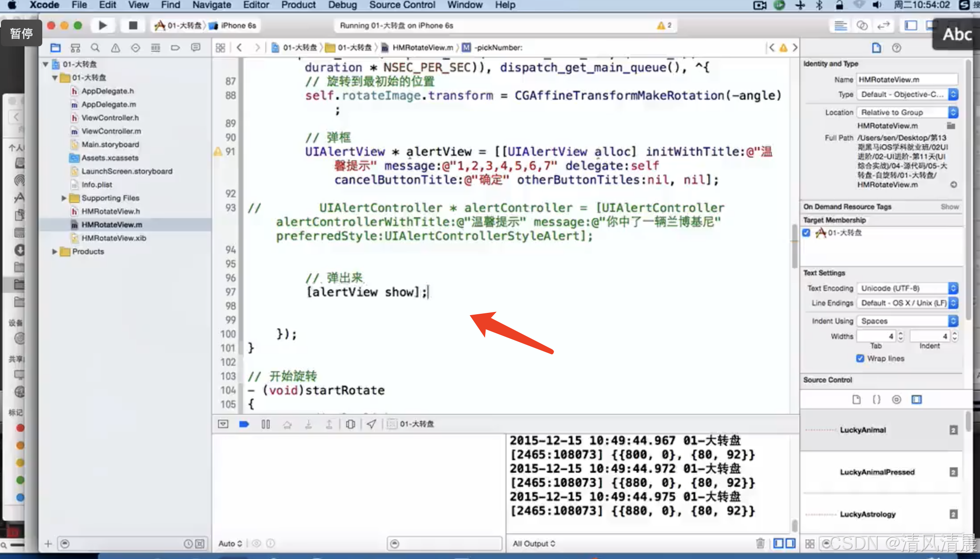Viewport: 980px width, 559px height.
Task: Select the Version editor icon
Action: [x=883, y=25]
